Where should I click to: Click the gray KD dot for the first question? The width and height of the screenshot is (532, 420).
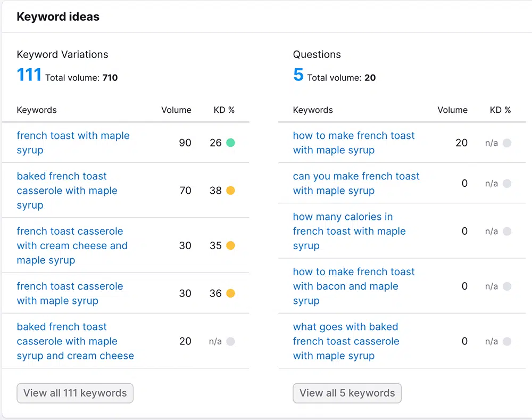pos(507,143)
